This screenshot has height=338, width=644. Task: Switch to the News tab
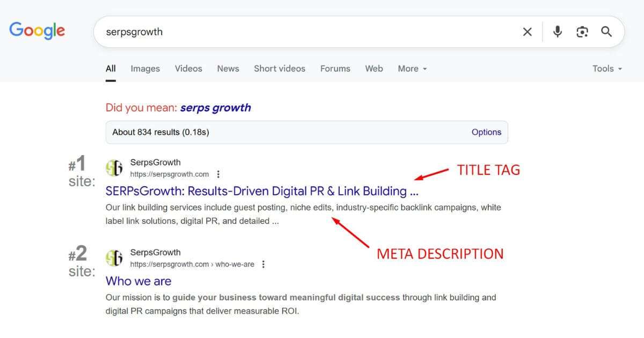228,69
